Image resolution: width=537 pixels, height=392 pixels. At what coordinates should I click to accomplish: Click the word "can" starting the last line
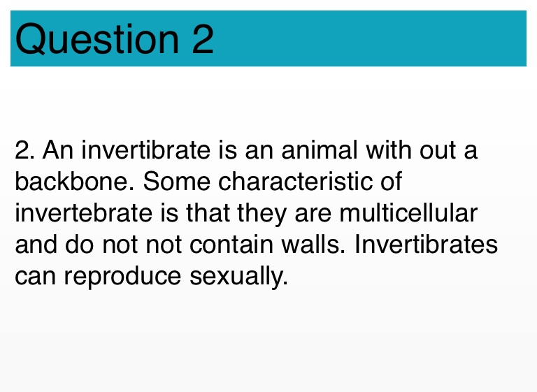pyautogui.click(x=35, y=277)
